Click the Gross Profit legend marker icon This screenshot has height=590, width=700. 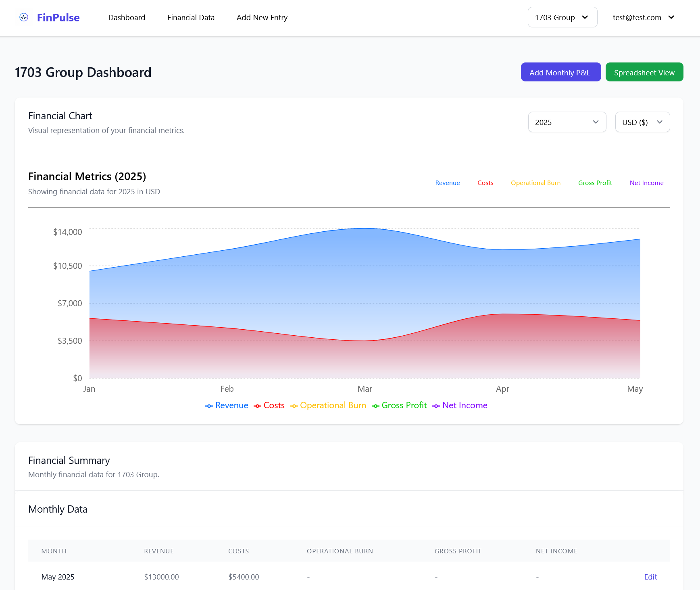375,406
